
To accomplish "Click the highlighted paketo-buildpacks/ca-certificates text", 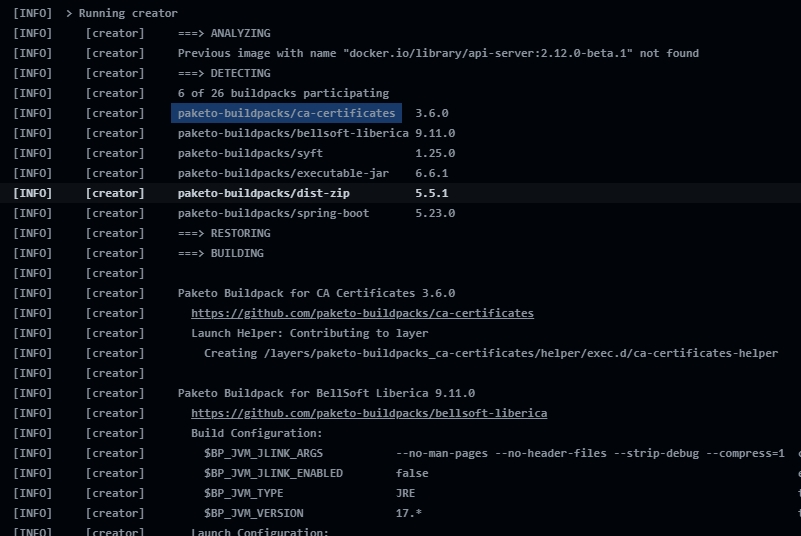I will click(286, 113).
